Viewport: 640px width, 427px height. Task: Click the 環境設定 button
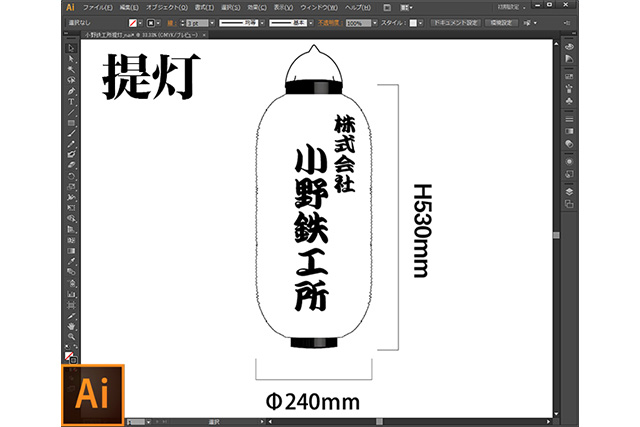point(501,23)
